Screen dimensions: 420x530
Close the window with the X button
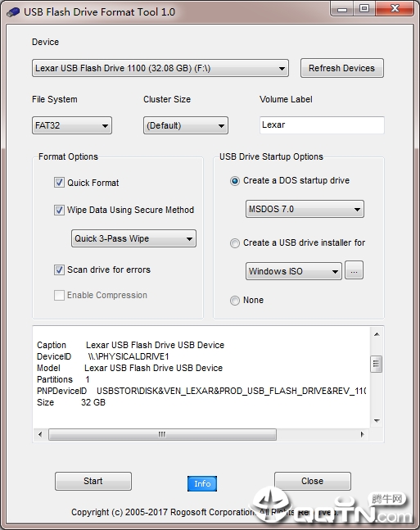coord(394,9)
